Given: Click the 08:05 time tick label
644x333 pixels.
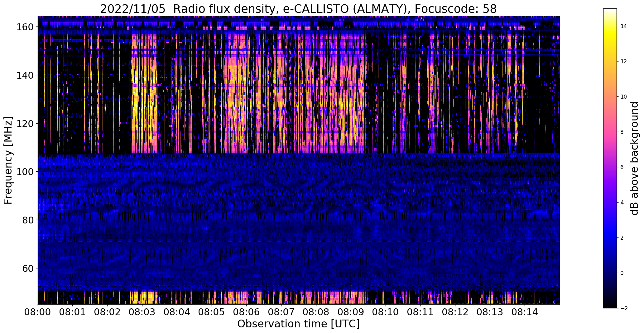Looking at the screenshot, I should click(212, 311).
